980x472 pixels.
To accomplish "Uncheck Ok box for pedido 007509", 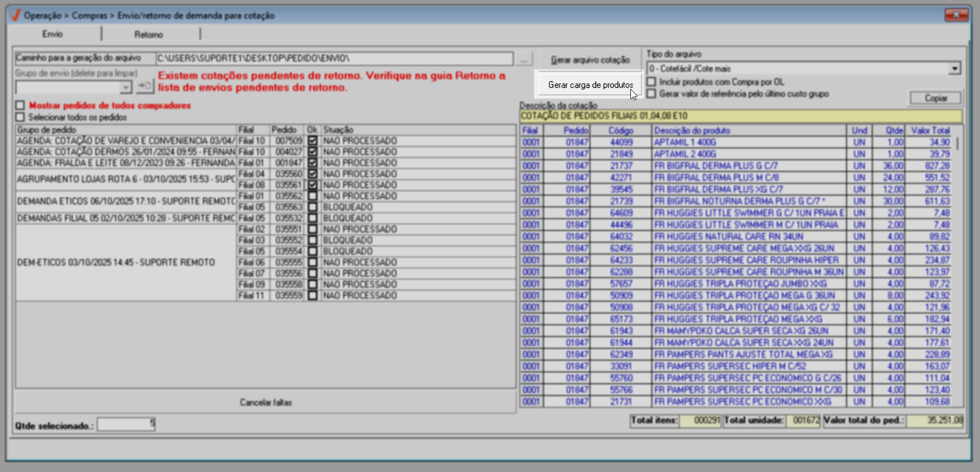I will point(313,141).
